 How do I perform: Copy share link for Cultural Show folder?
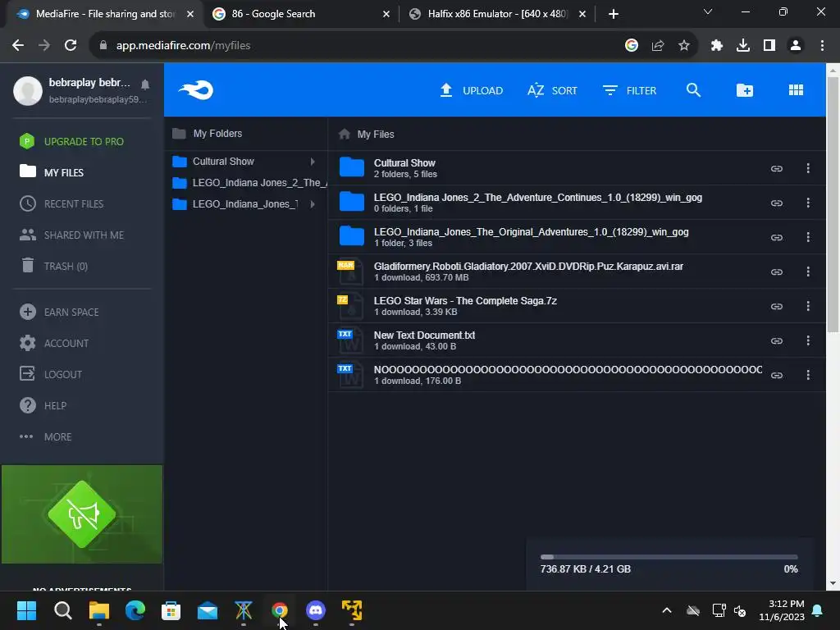(x=776, y=168)
